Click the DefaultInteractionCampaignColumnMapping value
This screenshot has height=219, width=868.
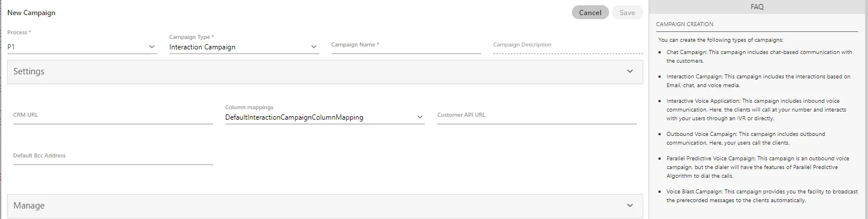[294, 117]
